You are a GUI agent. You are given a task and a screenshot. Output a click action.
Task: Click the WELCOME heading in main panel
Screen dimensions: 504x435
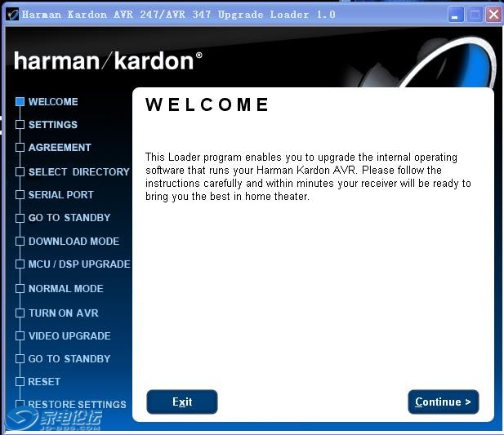pyautogui.click(x=207, y=104)
